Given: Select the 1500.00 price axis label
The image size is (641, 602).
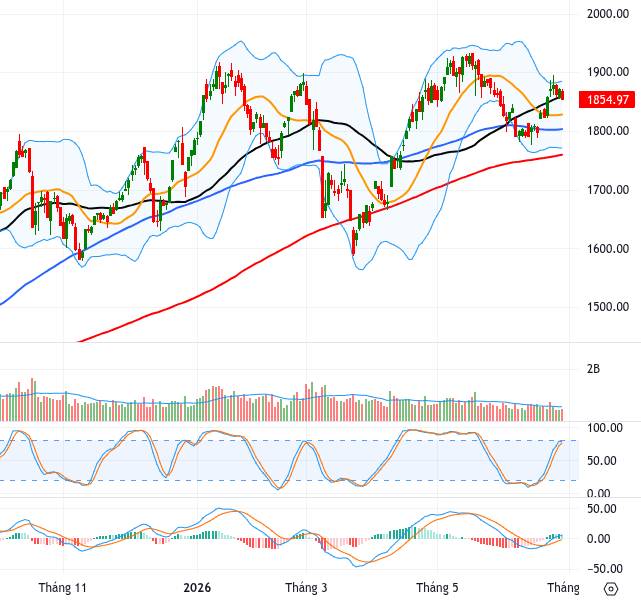Looking at the screenshot, I should point(608,307).
